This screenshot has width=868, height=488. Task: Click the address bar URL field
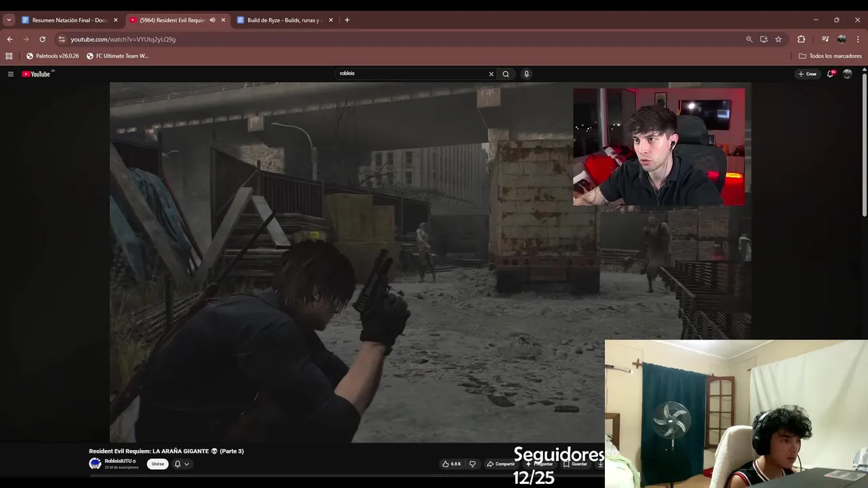click(400, 39)
